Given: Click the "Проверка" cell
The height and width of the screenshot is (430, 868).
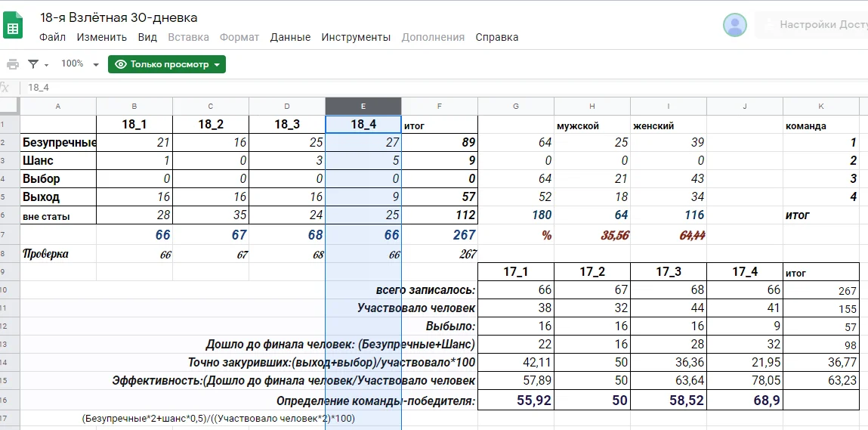Looking at the screenshot, I should [58, 254].
